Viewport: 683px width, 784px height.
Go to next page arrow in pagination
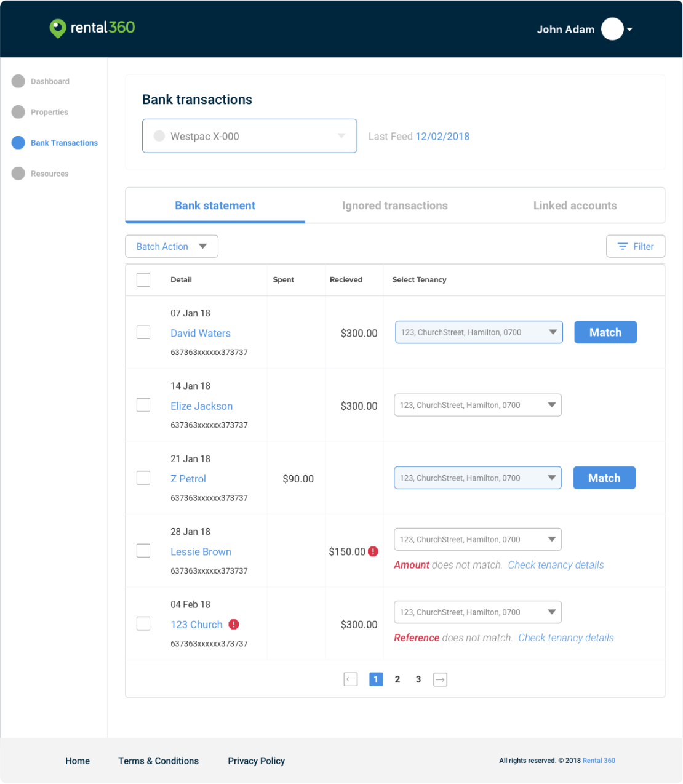click(x=440, y=679)
